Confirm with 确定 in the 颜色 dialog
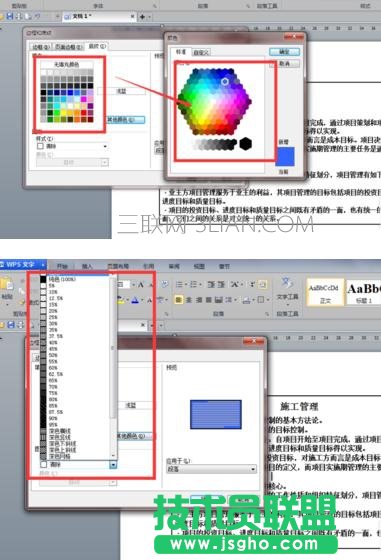The image size is (381, 560). point(284,52)
